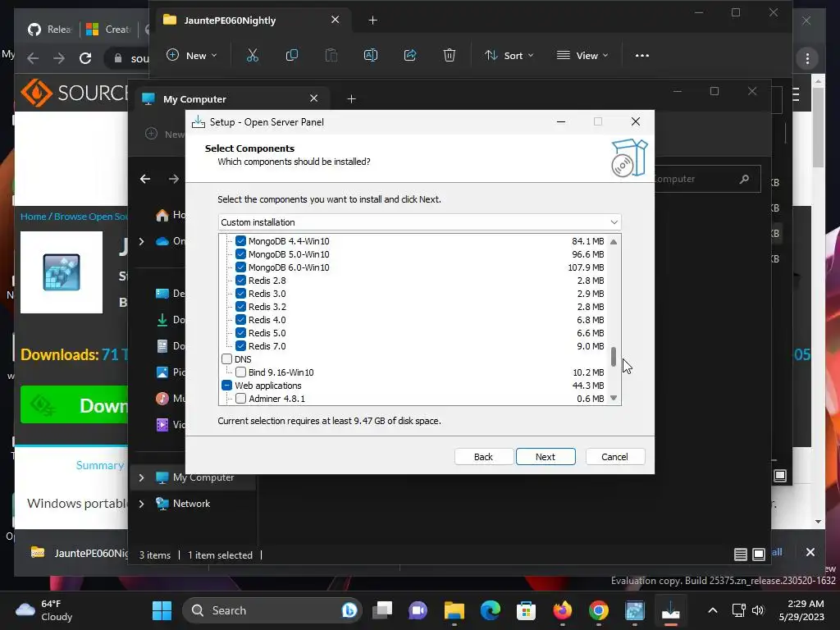The image size is (840, 630).
Task: Click Rename icon in JauntePE060Nightly toolbar
Action: pos(371,55)
